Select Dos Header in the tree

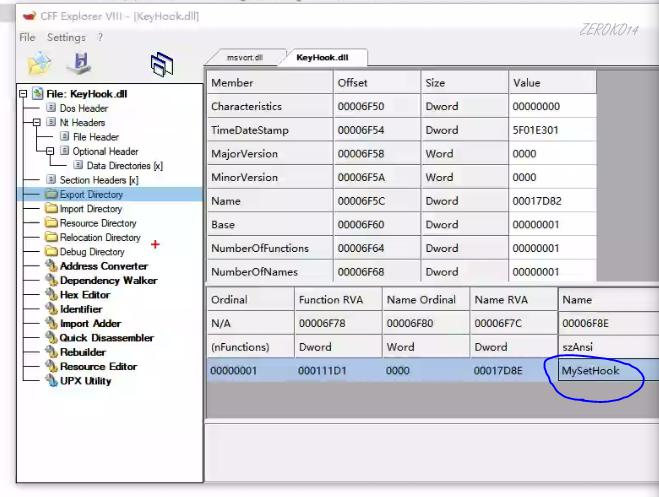[84, 108]
